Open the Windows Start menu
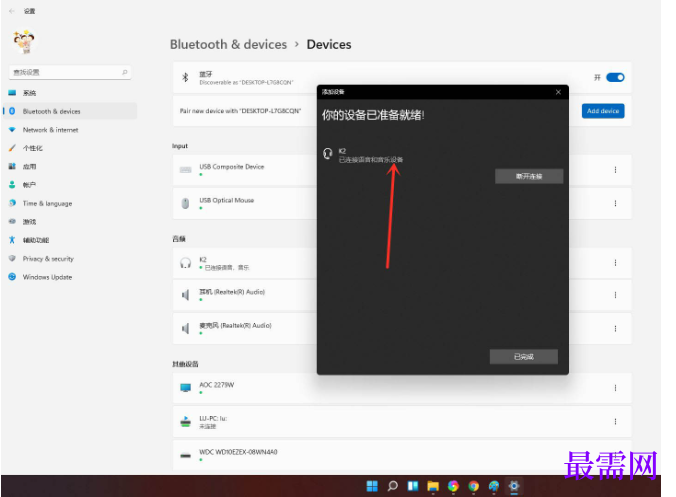The width and height of the screenshot is (676, 497). click(x=372, y=486)
